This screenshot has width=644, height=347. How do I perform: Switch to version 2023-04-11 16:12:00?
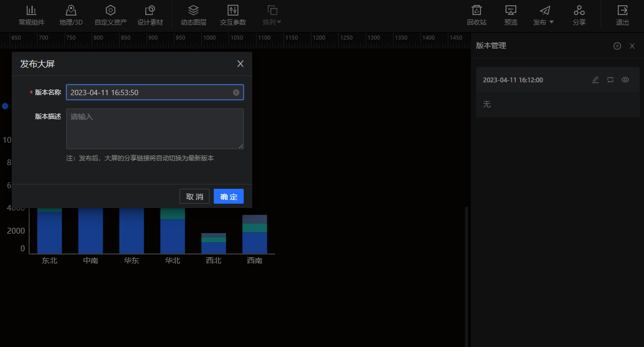coord(610,80)
